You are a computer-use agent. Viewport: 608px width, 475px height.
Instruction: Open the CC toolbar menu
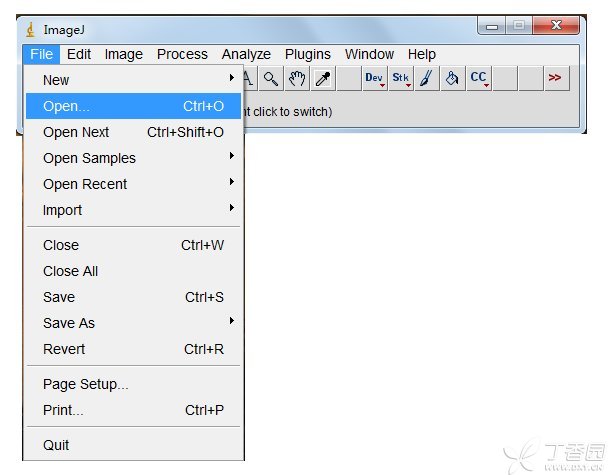[x=479, y=79]
